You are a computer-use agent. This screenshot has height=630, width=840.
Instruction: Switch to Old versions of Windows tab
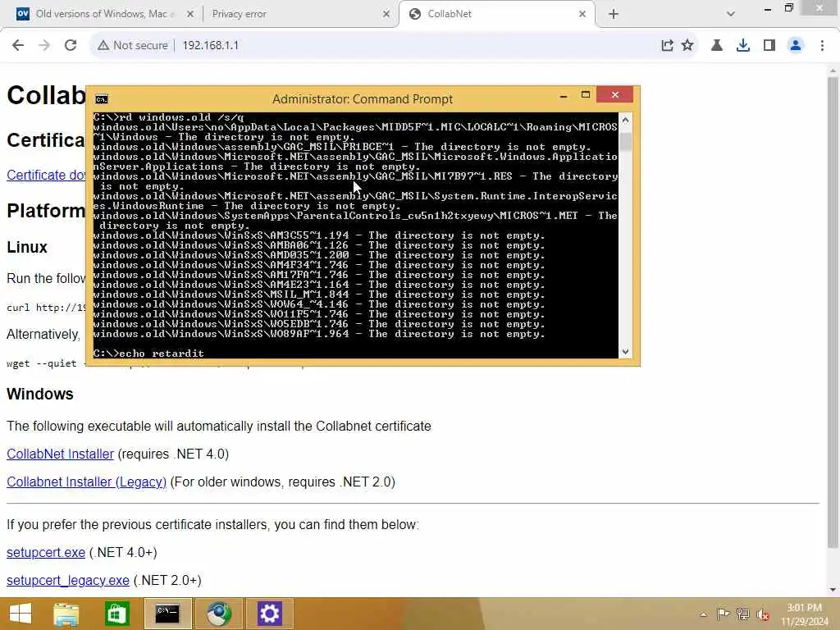105,14
